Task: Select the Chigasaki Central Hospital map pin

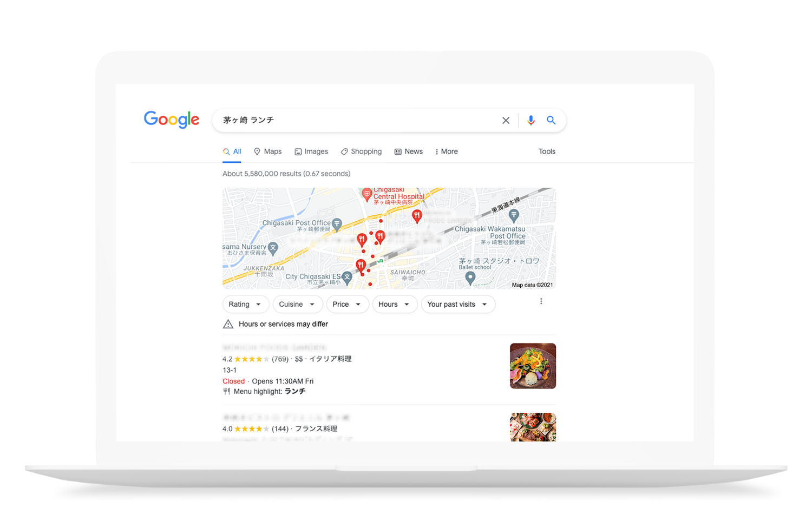Action: pos(366,195)
